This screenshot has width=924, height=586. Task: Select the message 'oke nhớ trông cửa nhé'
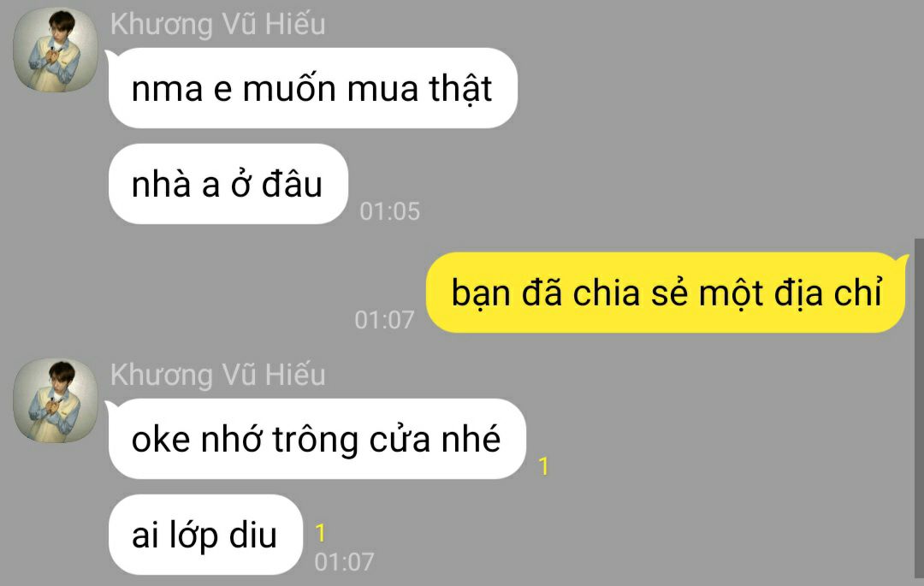317,439
